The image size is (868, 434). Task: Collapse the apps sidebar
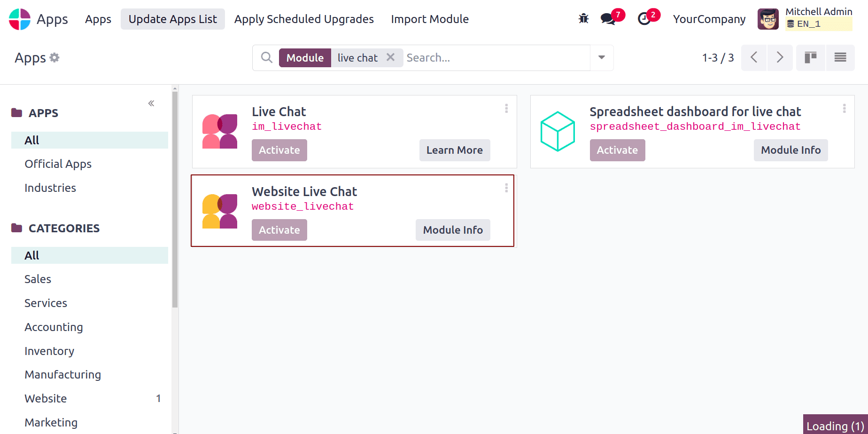151,103
